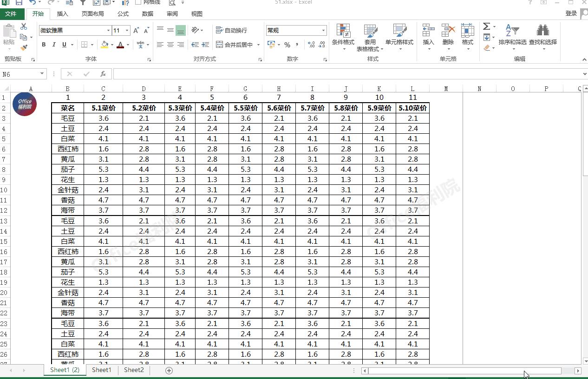Switch to the Sheet2 worksheet tab
The image size is (588, 379).
click(134, 370)
